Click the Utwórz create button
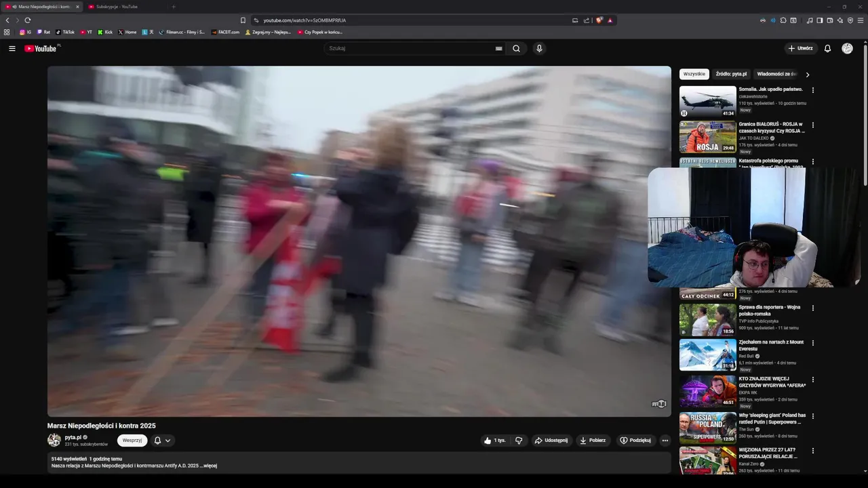 pos(800,48)
